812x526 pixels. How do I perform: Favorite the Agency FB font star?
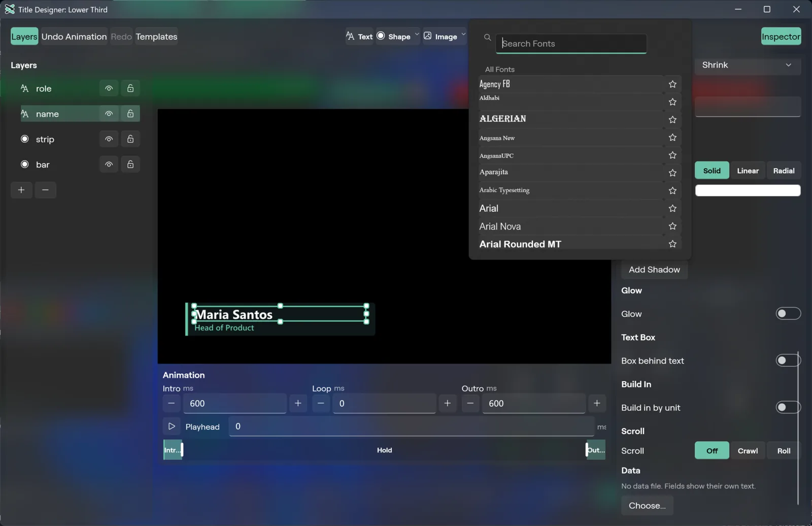672,84
